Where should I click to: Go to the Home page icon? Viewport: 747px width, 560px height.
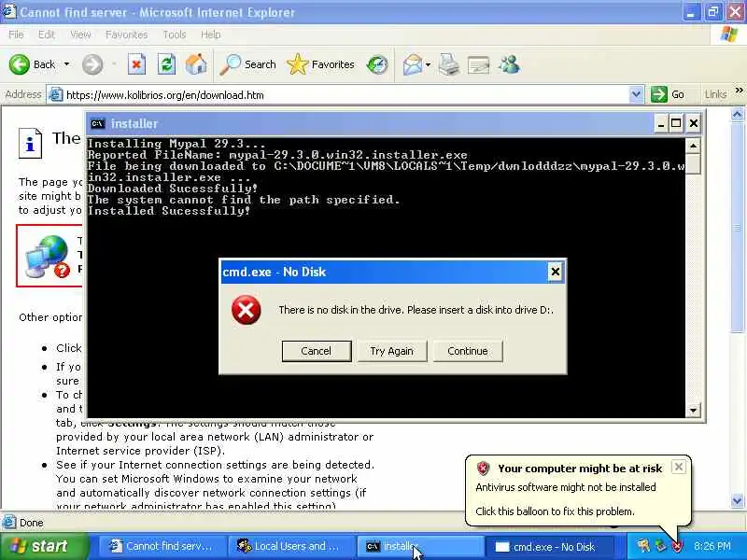pyautogui.click(x=196, y=64)
